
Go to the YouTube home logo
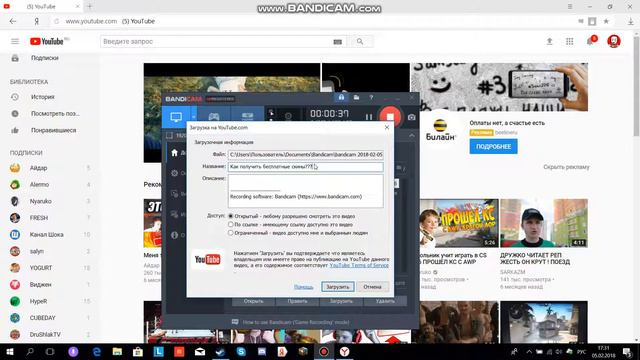(x=47, y=41)
